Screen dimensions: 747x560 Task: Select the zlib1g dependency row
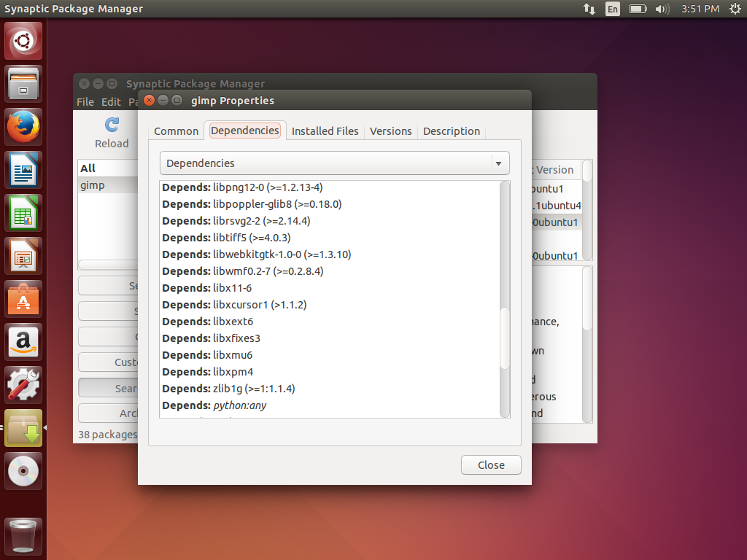pyautogui.click(x=330, y=389)
